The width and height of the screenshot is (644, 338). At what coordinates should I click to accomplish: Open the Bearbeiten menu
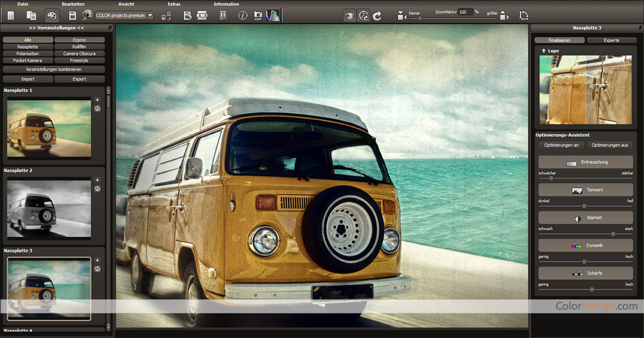pyautogui.click(x=73, y=4)
